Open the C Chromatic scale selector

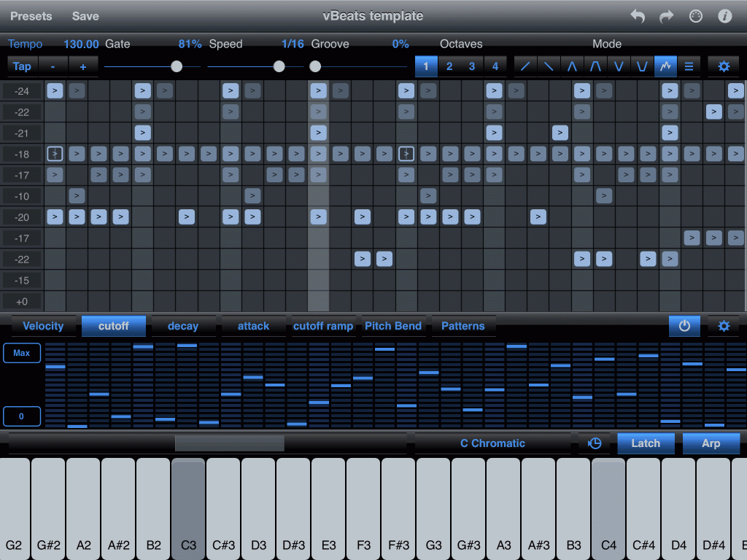[x=492, y=443]
